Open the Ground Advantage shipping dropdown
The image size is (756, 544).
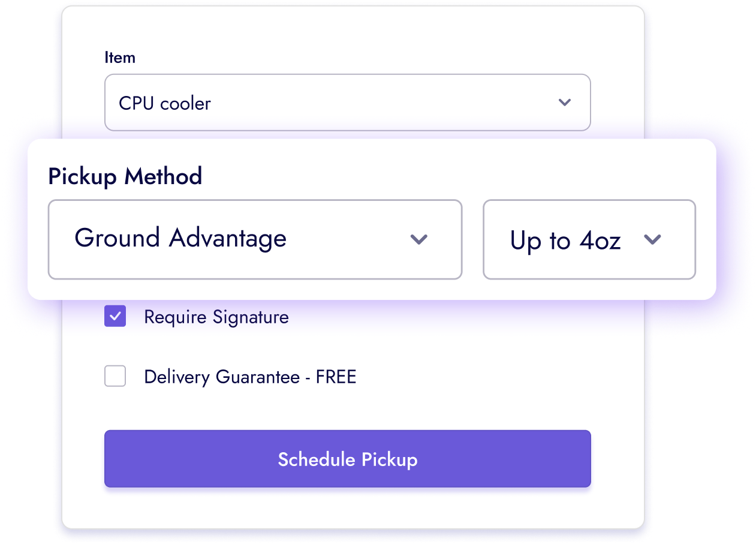[x=255, y=240]
